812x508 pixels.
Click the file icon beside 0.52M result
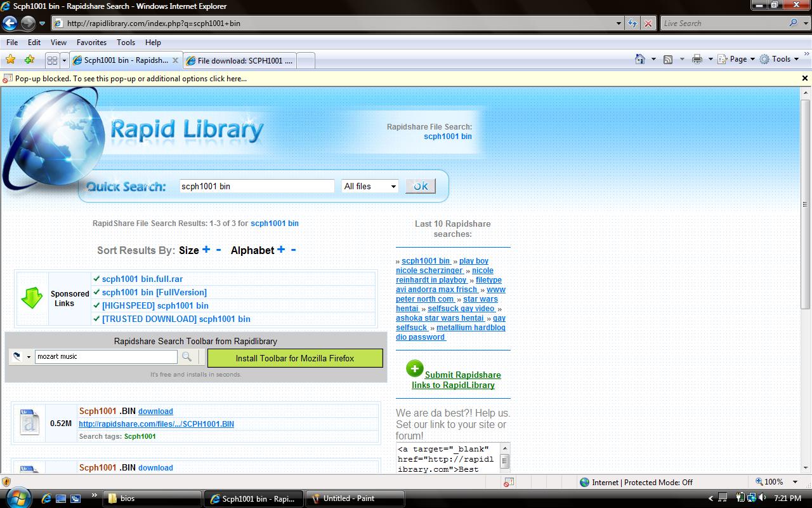(x=29, y=422)
